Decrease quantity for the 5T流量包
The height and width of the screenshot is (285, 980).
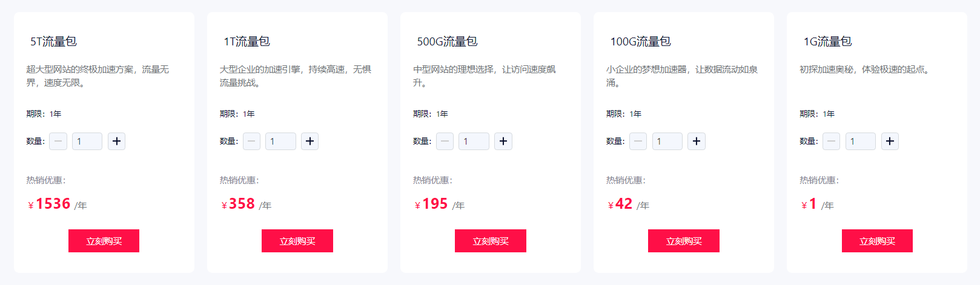58,141
